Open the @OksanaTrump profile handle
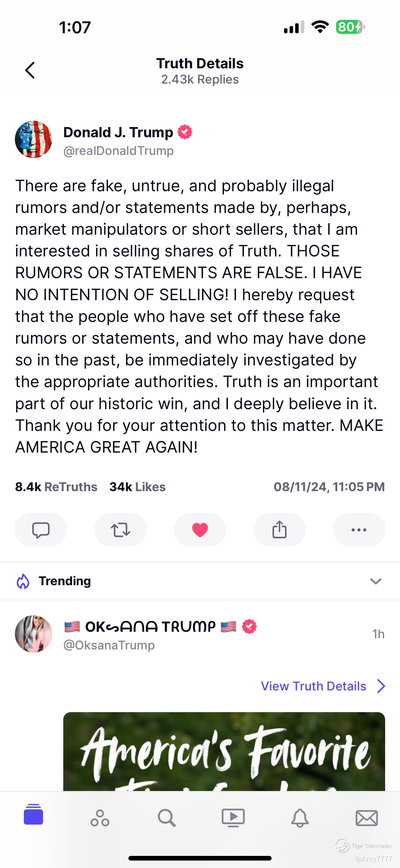The height and width of the screenshot is (868, 400). coord(109,645)
